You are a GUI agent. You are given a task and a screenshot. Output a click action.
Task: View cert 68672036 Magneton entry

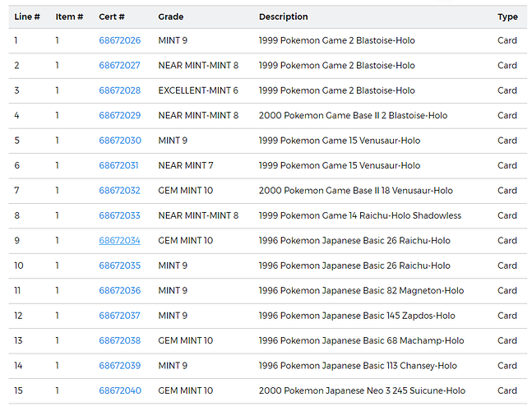(119, 291)
